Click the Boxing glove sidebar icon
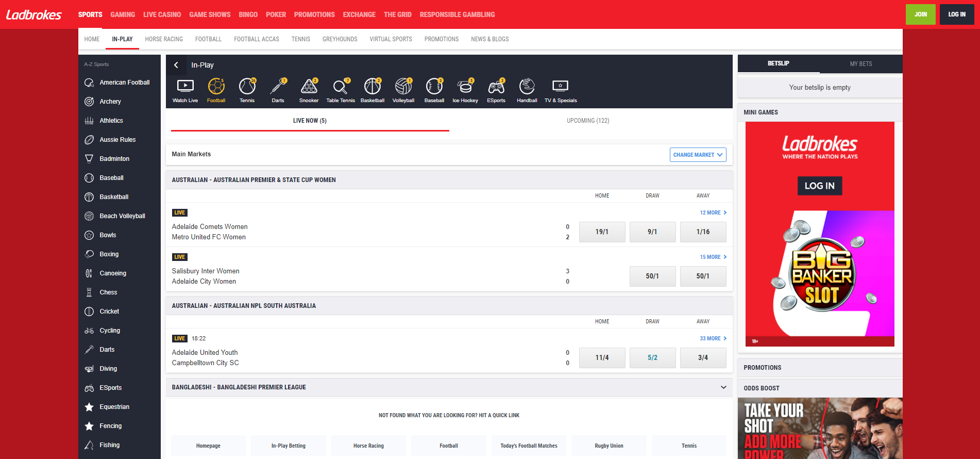This screenshot has height=459, width=980. 89,254
